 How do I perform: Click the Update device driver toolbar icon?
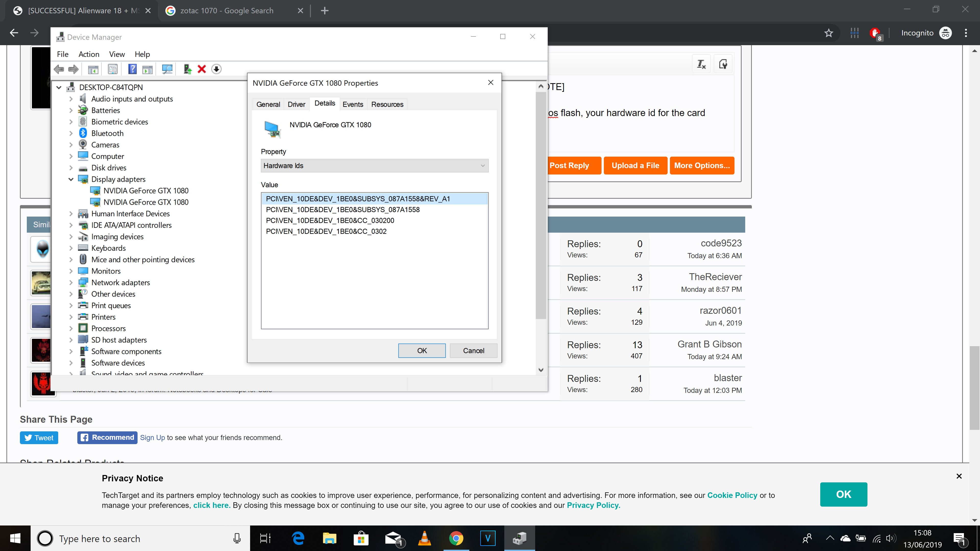(x=187, y=69)
